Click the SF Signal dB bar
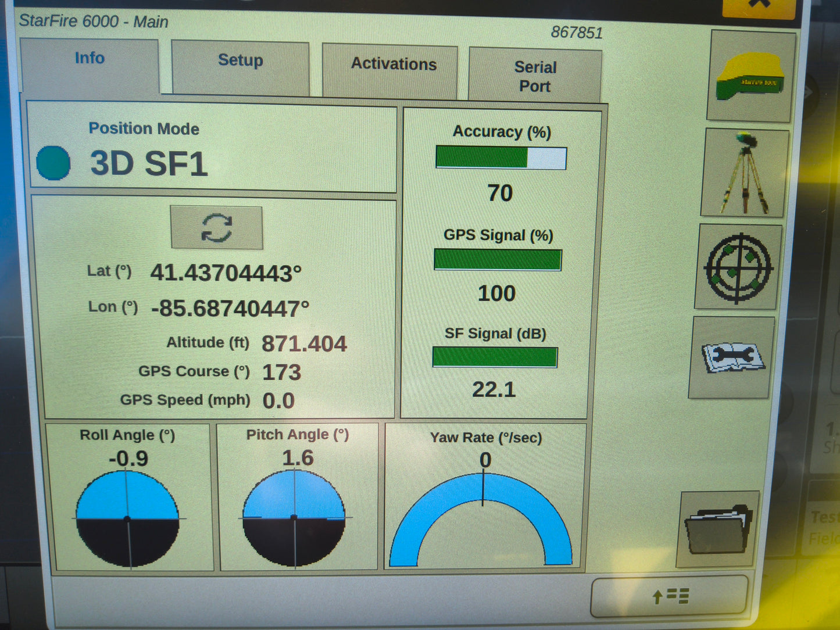 pyautogui.click(x=495, y=357)
